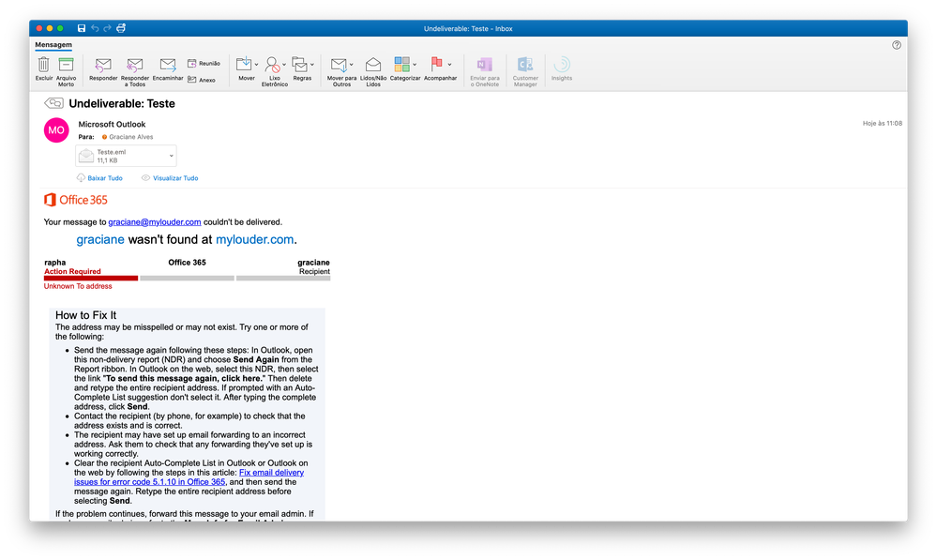Click the Mover para Outros icon

pos(339,64)
